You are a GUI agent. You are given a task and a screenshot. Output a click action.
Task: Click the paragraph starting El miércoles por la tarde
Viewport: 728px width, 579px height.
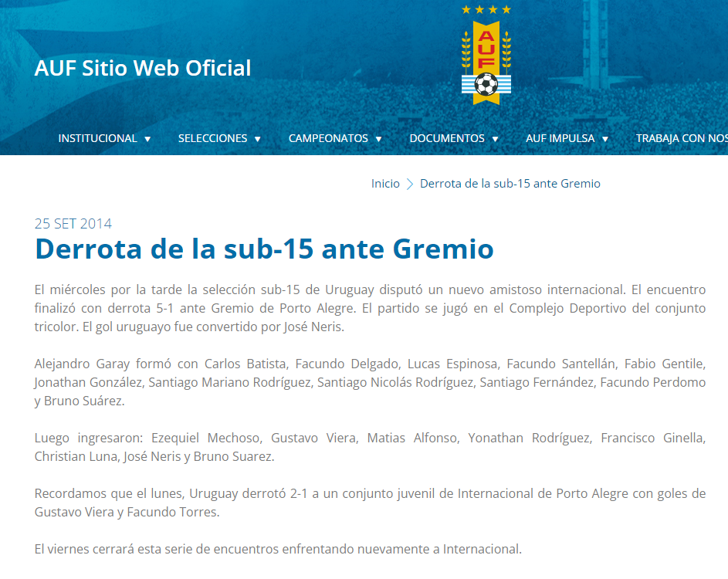[x=370, y=308]
